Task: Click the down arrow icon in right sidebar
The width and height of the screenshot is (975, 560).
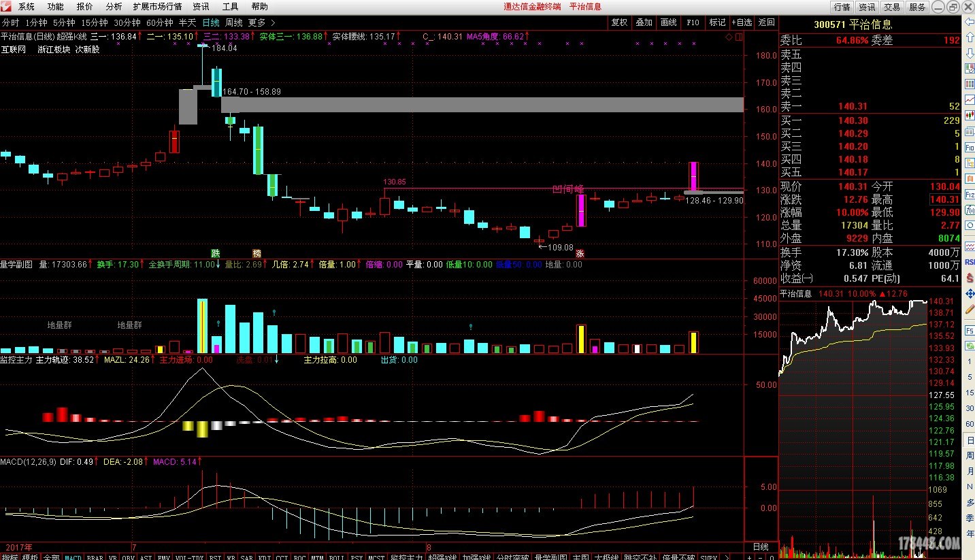Action: pos(969,53)
